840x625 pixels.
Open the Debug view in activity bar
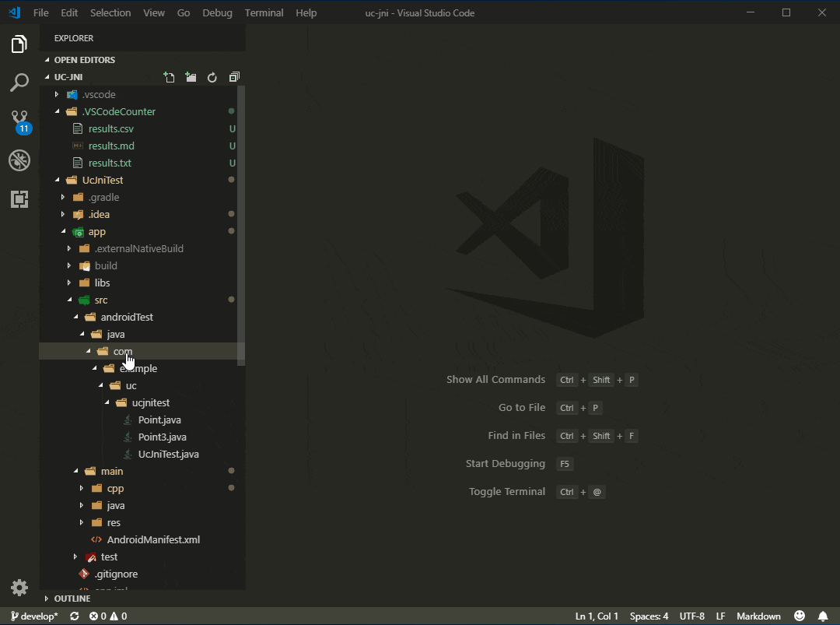(19, 160)
